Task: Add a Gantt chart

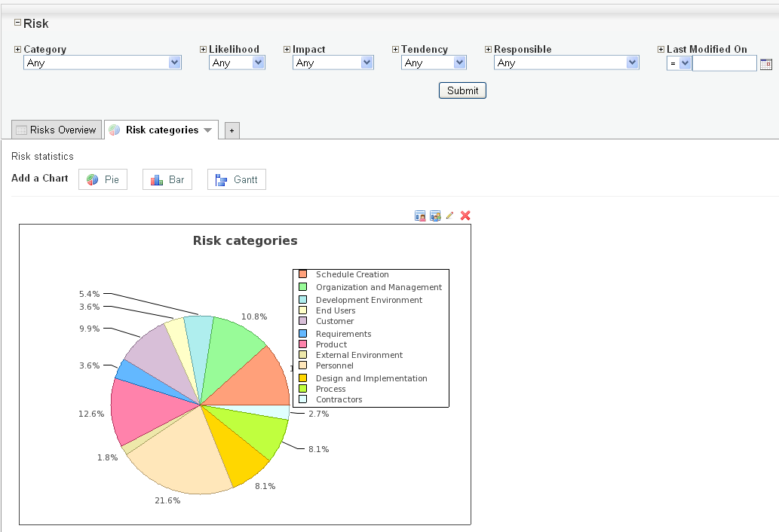Action: (x=236, y=180)
